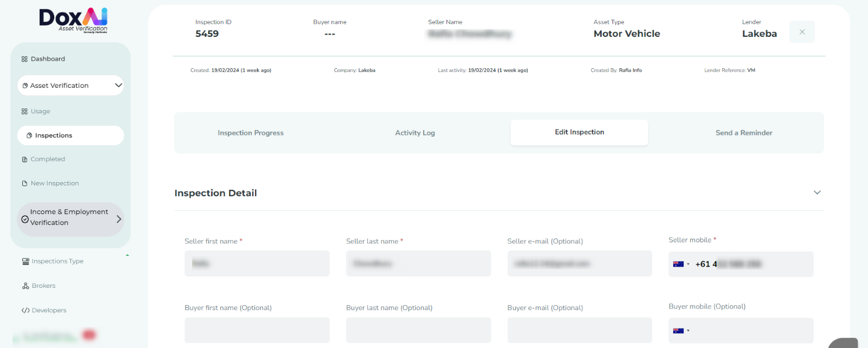Screen dimensions: 868x348
Task: Click the DoxAI logo
Action: coord(73,20)
